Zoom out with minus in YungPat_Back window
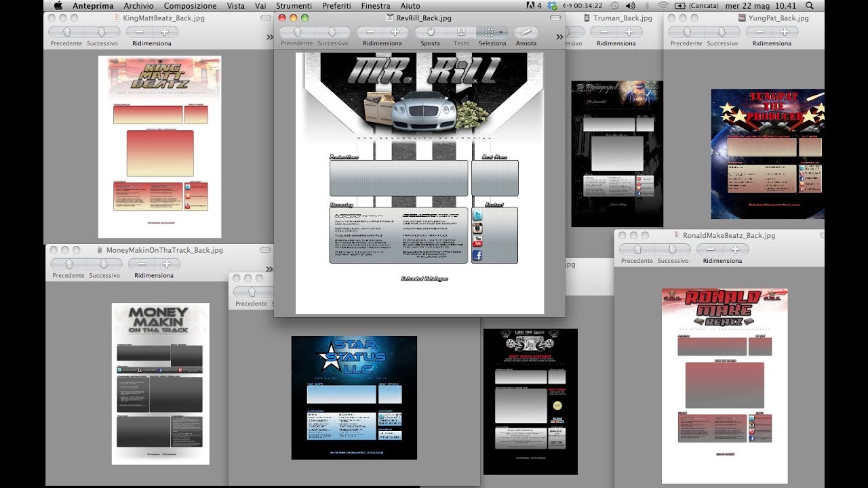 click(x=759, y=32)
